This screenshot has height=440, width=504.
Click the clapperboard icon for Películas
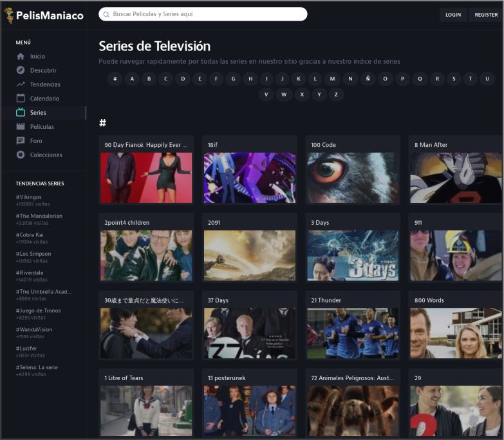pyautogui.click(x=21, y=127)
